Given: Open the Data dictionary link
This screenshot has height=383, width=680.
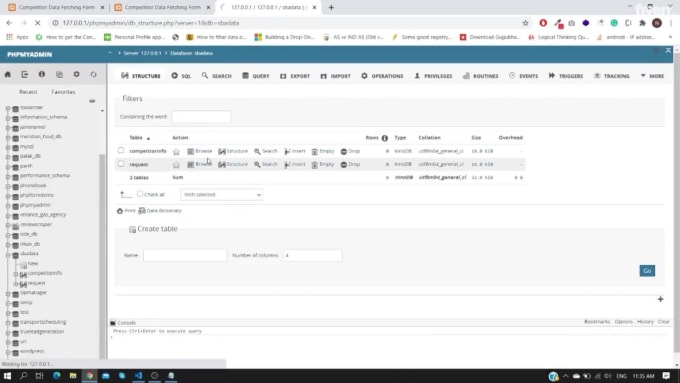Looking at the screenshot, I should (160, 211).
